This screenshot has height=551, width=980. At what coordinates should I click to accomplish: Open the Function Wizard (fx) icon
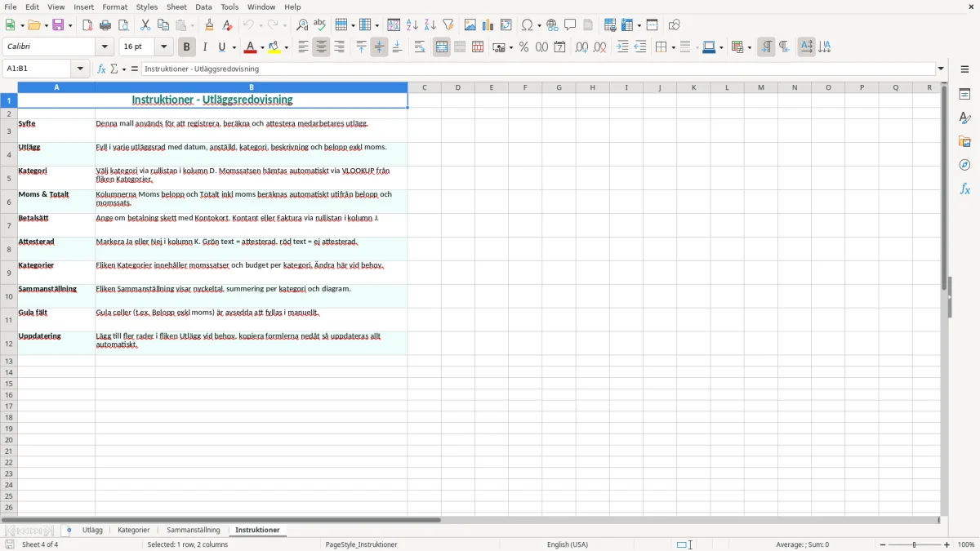pos(102,69)
